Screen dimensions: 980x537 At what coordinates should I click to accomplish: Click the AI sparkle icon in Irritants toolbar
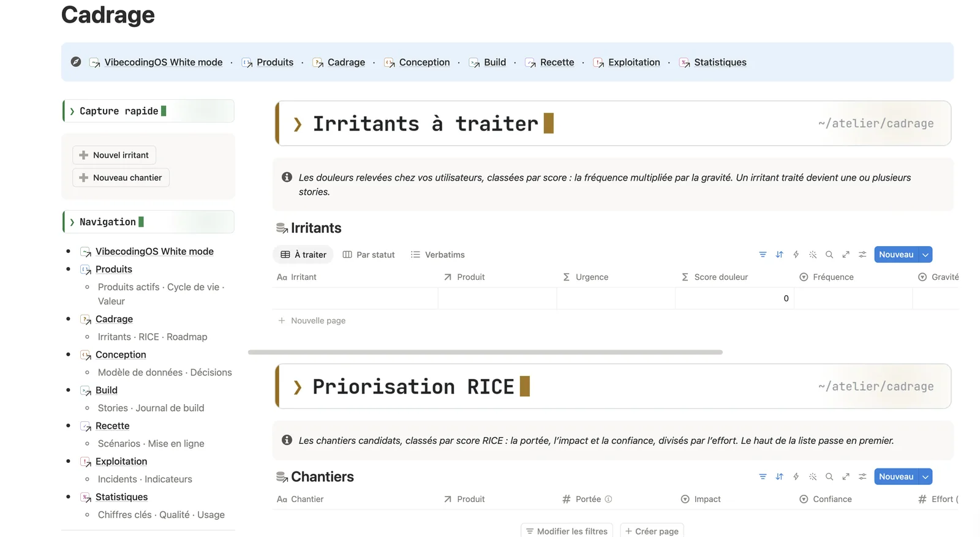(813, 255)
